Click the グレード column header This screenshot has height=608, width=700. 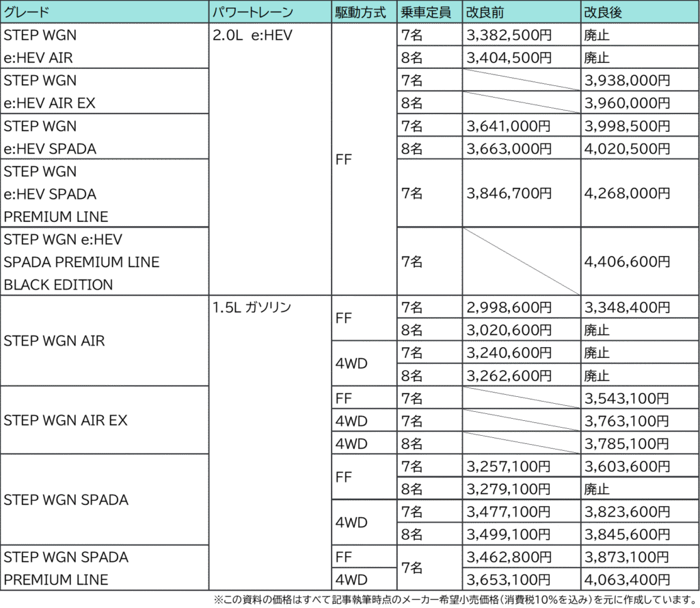coord(105,12)
